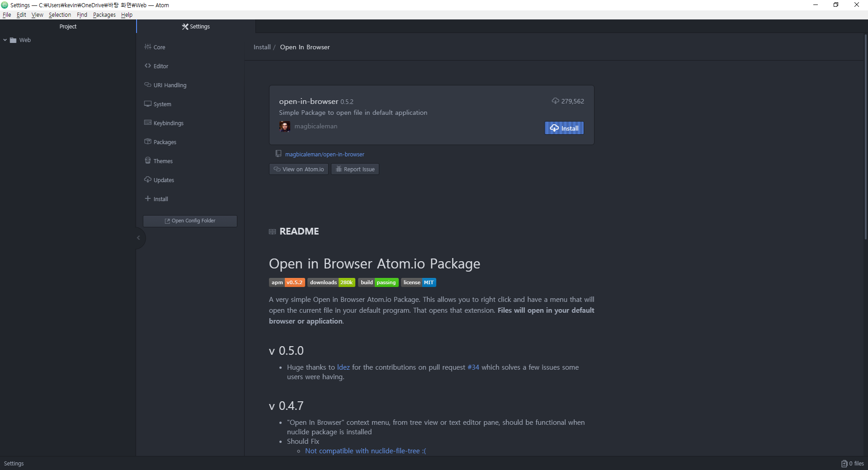This screenshot has height=470, width=868.
Task: Click magbicaleman's avatar image
Action: coord(285,126)
